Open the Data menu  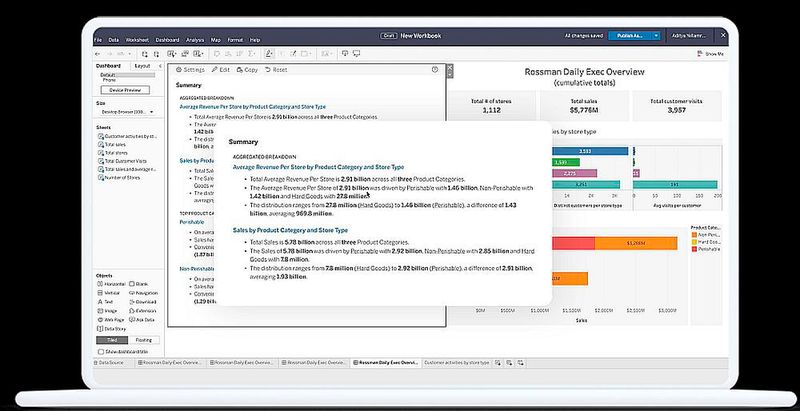click(113, 40)
